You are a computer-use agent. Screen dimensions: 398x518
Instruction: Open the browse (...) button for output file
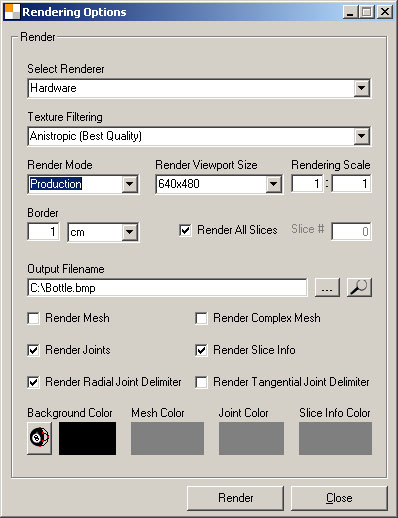[327, 287]
